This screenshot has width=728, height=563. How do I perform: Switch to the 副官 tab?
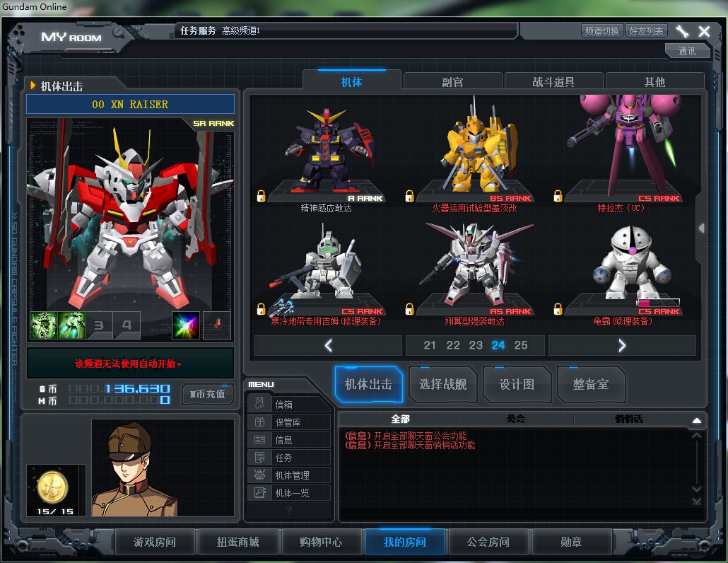click(x=452, y=82)
